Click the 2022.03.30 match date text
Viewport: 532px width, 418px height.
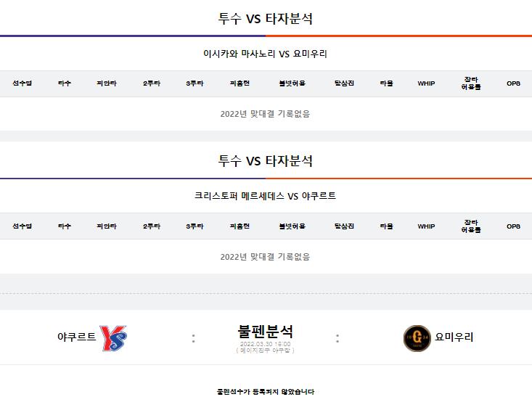[x=265, y=344]
